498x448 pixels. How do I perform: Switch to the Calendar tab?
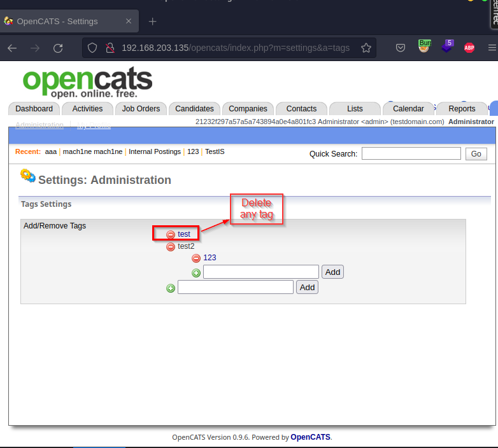tap(408, 109)
